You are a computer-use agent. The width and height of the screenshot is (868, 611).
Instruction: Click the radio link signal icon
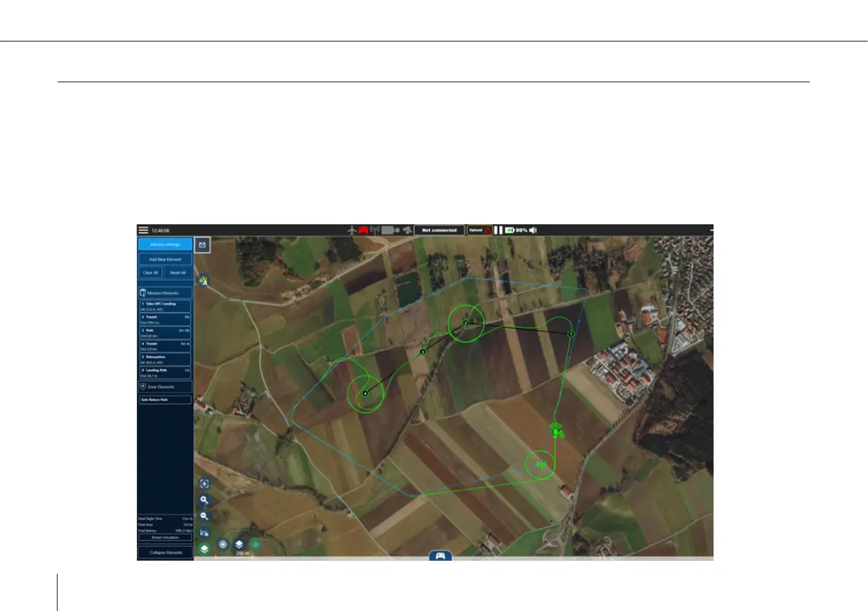(375, 230)
